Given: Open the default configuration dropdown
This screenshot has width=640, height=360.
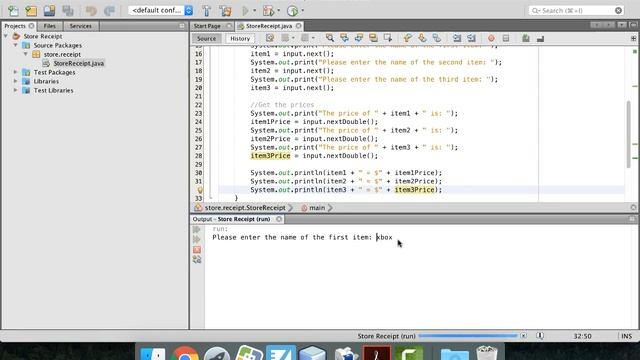Looking at the screenshot, I should point(161,10).
